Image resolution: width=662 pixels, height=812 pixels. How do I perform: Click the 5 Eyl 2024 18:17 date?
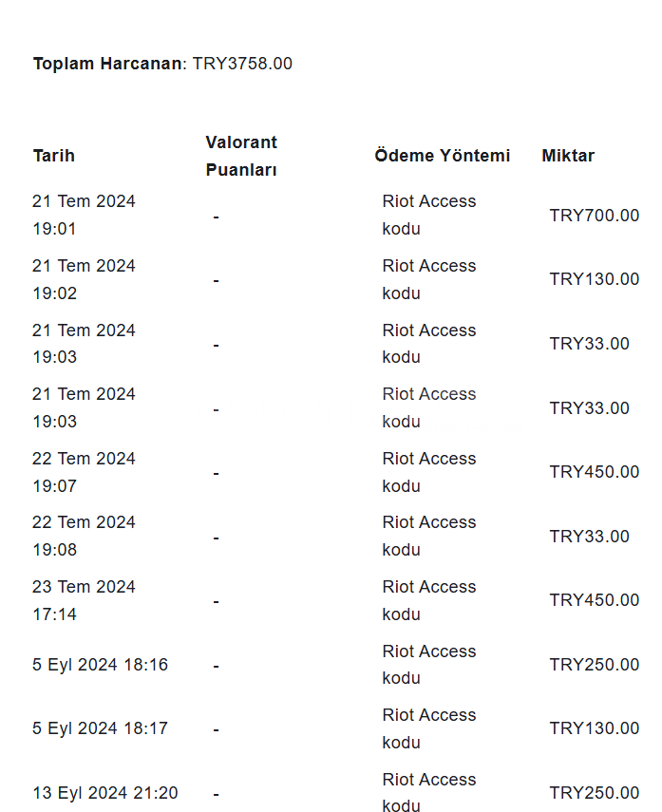100,728
